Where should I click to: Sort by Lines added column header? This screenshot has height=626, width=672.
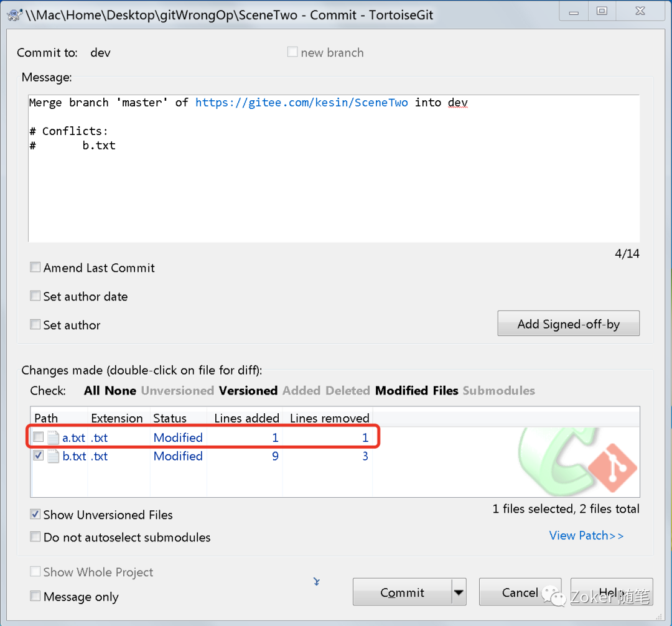(245, 418)
